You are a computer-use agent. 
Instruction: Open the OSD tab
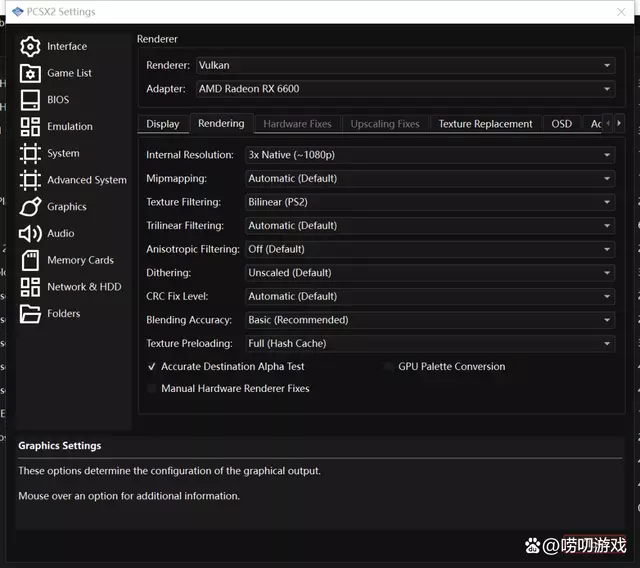tap(562, 124)
